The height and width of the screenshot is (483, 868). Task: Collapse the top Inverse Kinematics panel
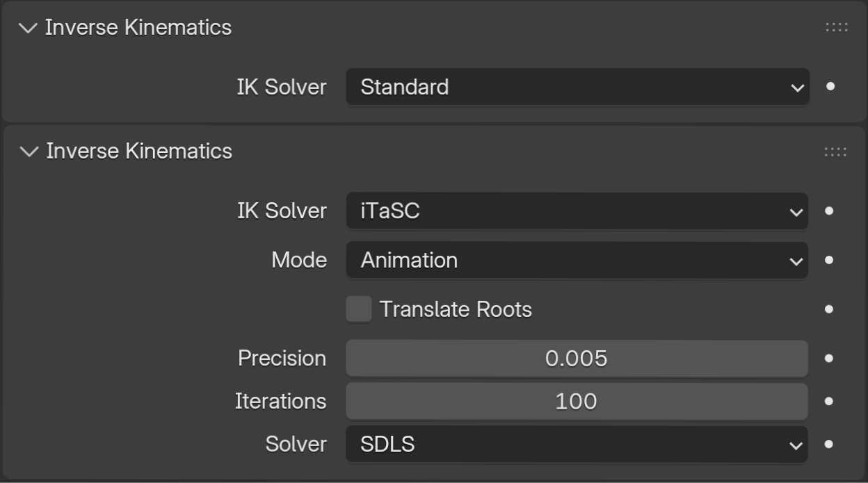pyautogui.click(x=27, y=27)
